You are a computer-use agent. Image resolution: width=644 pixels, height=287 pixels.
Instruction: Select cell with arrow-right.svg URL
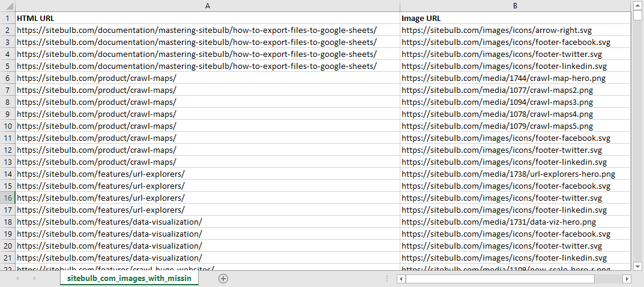pyautogui.click(x=515, y=31)
